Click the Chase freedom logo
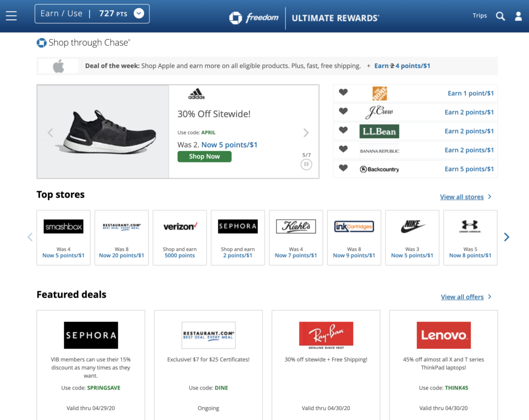 pos(254,18)
